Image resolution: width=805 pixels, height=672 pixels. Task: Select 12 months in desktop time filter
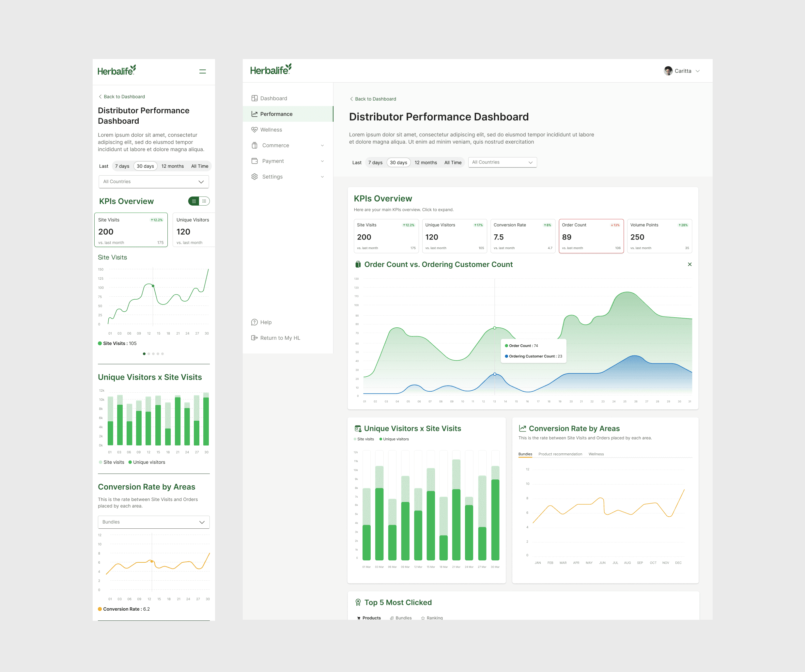[426, 163]
